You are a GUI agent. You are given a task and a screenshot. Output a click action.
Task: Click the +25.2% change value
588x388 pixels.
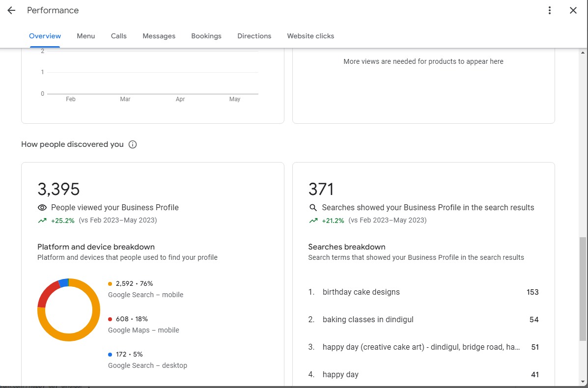coord(62,221)
